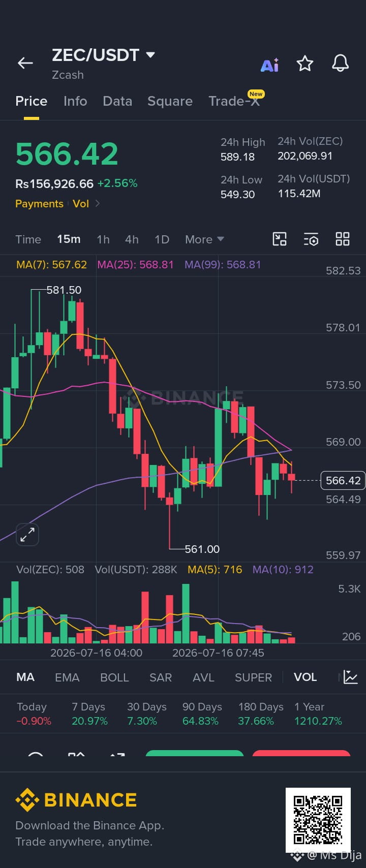Tap the current price tag 566.42 on chart
This screenshot has height=868, width=366.
[343, 480]
